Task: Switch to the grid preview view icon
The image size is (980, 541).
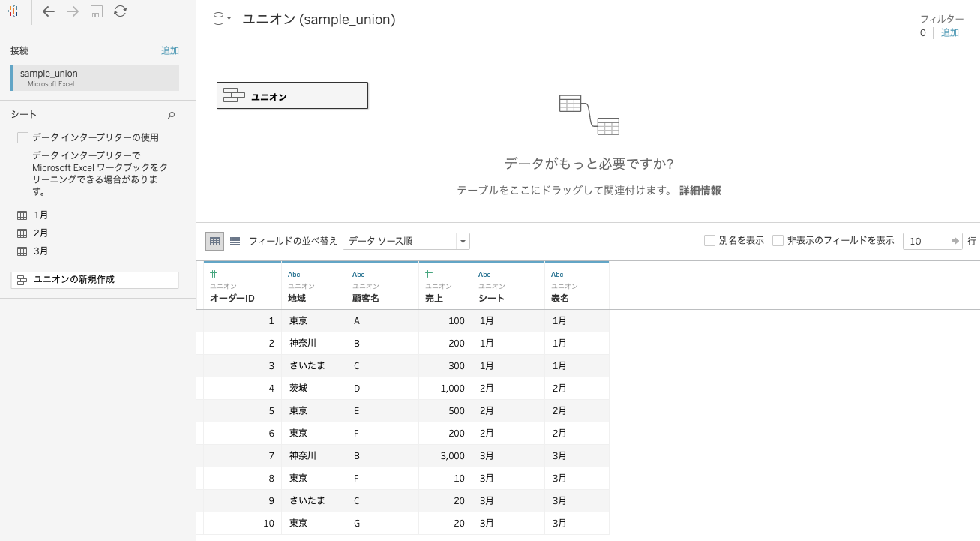Action: pos(215,241)
